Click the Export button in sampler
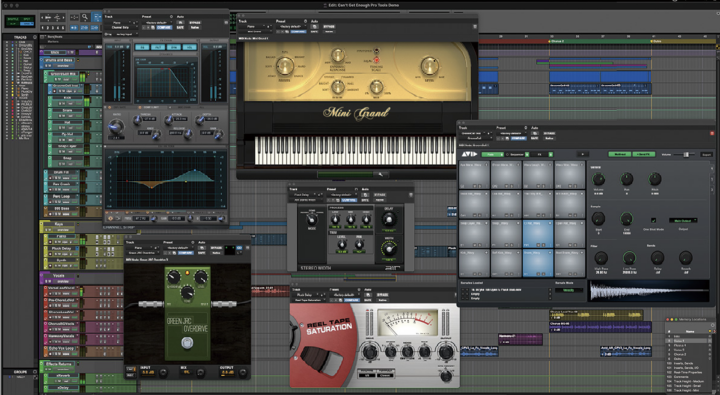720x395 pixels. (706, 154)
